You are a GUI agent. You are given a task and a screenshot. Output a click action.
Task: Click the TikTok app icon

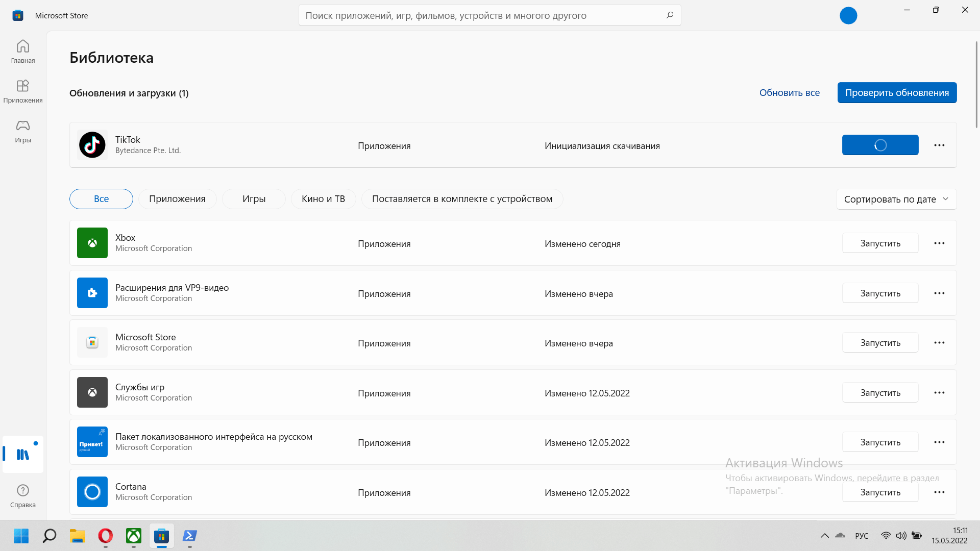pyautogui.click(x=92, y=145)
